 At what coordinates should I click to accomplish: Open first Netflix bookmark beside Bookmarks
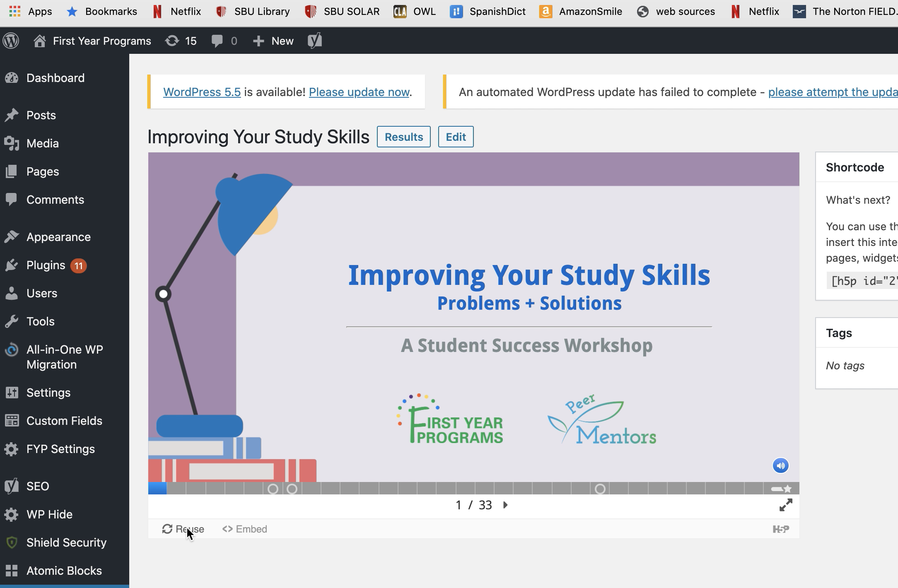(177, 11)
